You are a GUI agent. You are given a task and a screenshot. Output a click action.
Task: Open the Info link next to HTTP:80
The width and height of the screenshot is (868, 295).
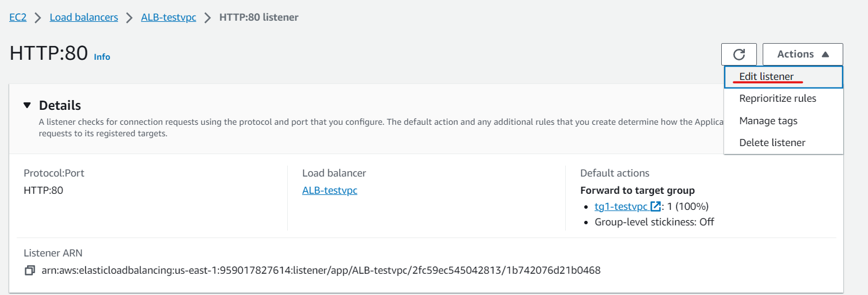pyautogui.click(x=102, y=57)
